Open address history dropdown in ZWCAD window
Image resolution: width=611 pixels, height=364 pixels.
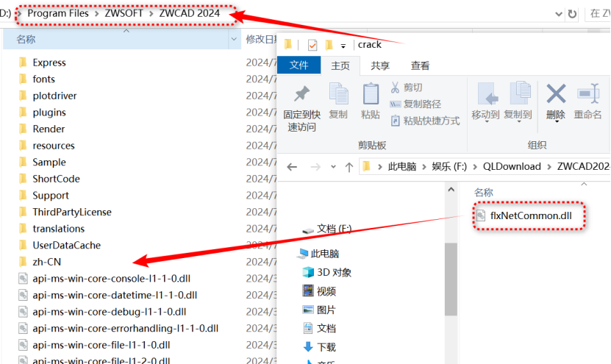[558, 15]
